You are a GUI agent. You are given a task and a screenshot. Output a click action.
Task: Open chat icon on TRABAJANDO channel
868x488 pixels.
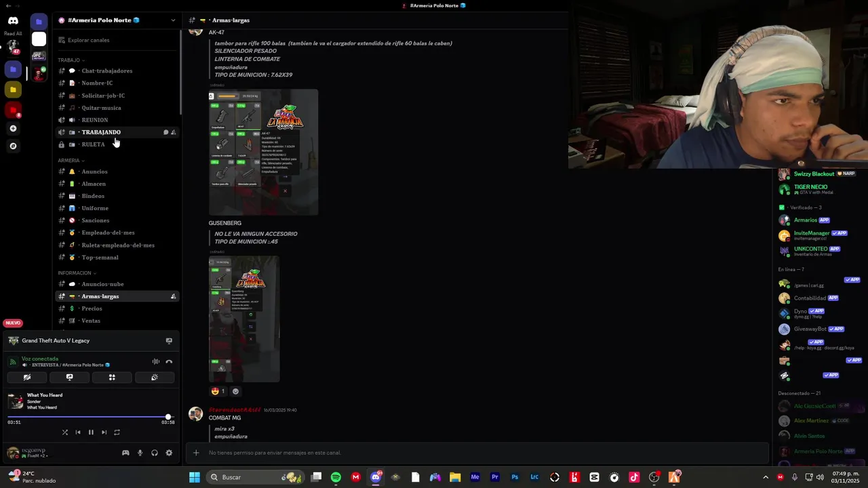(x=165, y=132)
